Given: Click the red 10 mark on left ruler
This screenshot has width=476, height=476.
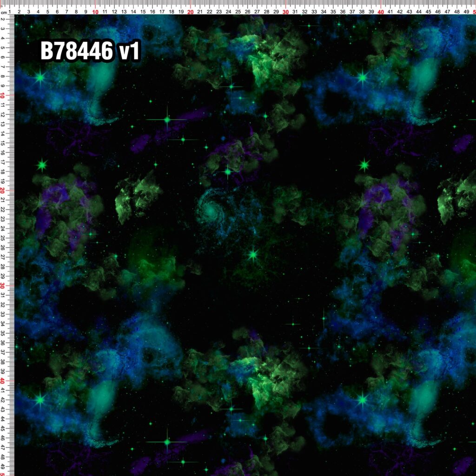Looking at the screenshot, I should point(2,96).
